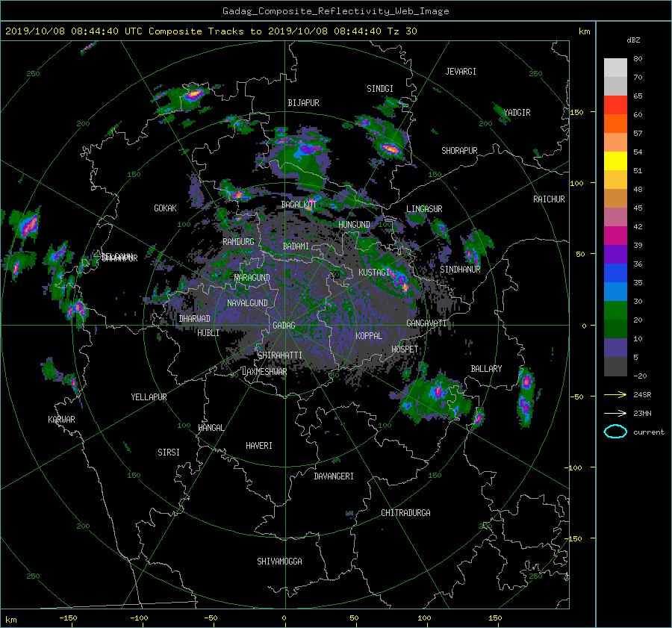Image resolution: width=672 pixels, height=628 pixels.
Task: Click the cyan 'current' ellipse legend symbol
Action: (615, 432)
